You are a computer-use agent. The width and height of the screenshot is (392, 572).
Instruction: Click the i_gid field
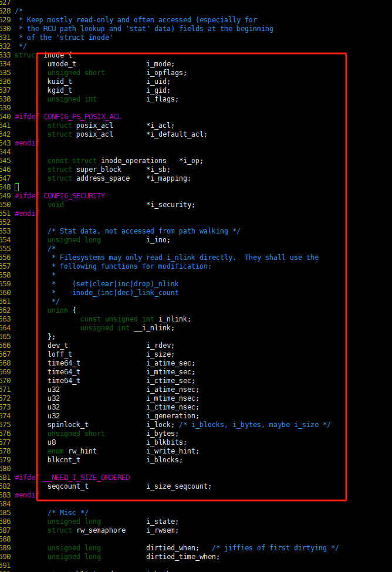point(157,90)
